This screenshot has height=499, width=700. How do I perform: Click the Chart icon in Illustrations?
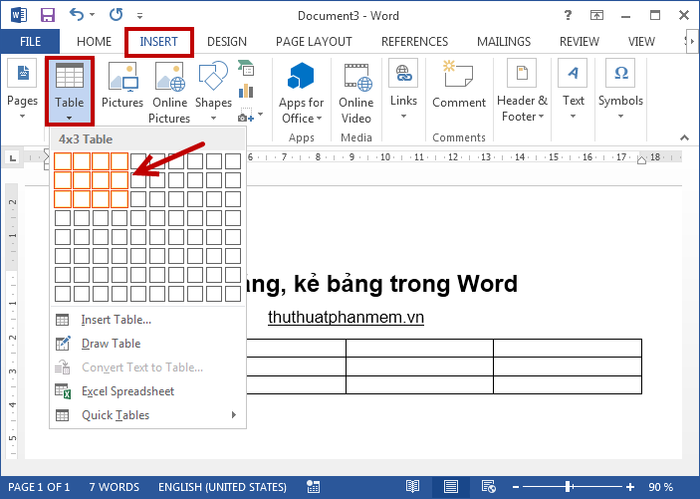tap(246, 91)
